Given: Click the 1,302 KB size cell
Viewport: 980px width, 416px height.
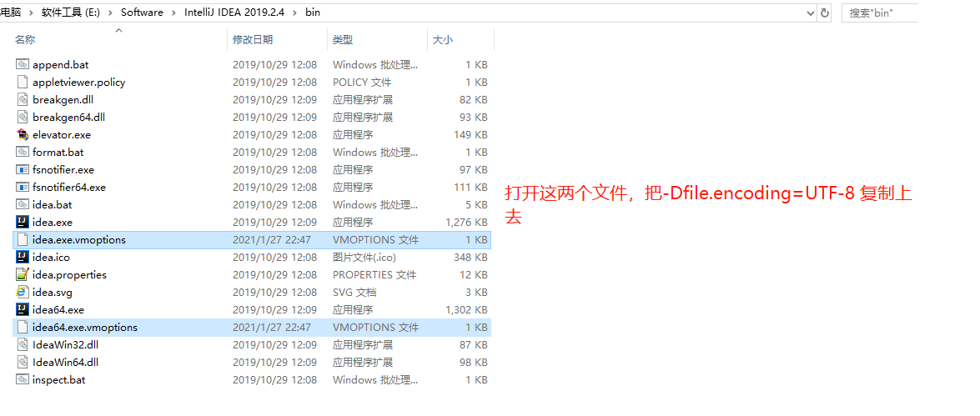Looking at the screenshot, I should coord(466,309).
